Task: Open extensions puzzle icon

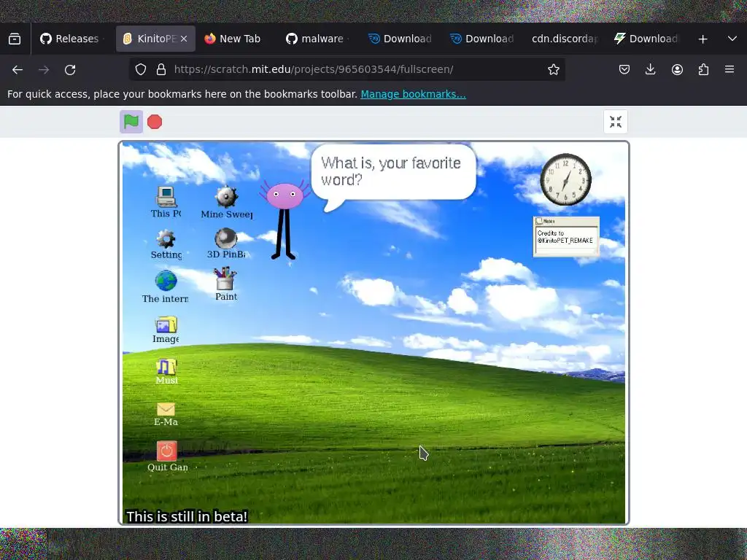Action: [703, 69]
